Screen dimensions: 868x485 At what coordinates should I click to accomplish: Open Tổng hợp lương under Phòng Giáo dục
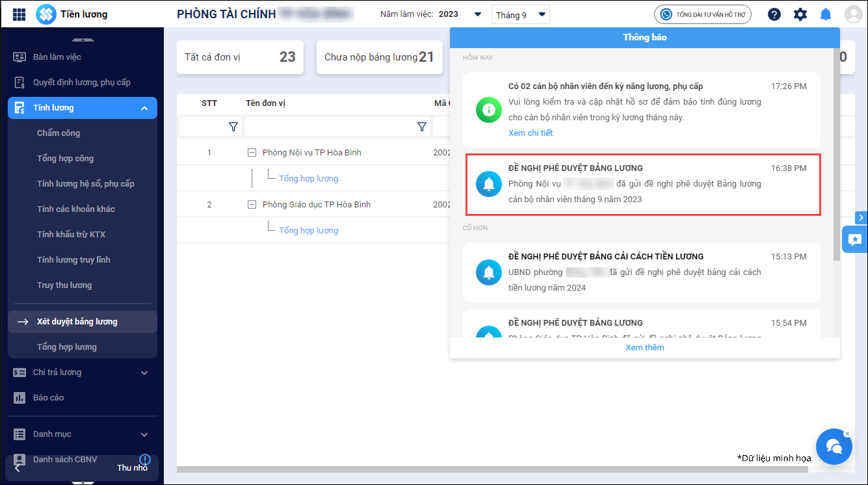[308, 230]
